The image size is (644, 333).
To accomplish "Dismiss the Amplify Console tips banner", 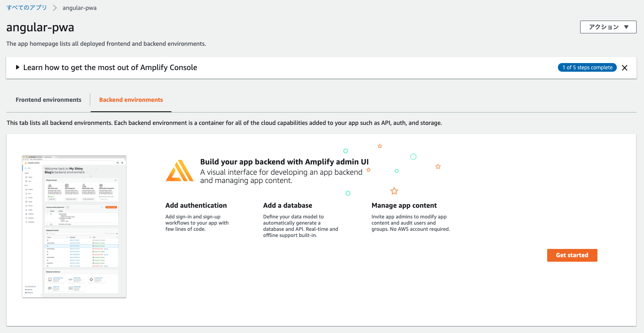I will click(x=624, y=68).
